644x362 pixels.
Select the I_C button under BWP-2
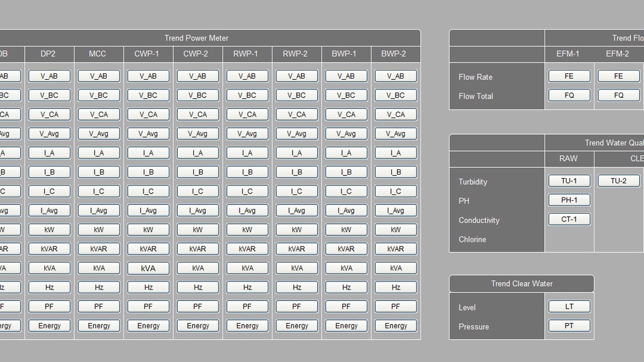coord(396,191)
